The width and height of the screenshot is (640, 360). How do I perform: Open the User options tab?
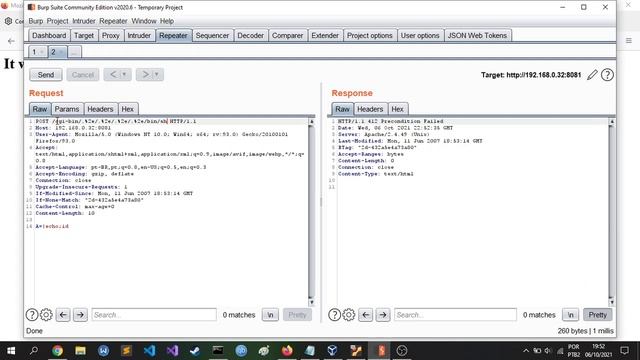[x=420, y=36]
